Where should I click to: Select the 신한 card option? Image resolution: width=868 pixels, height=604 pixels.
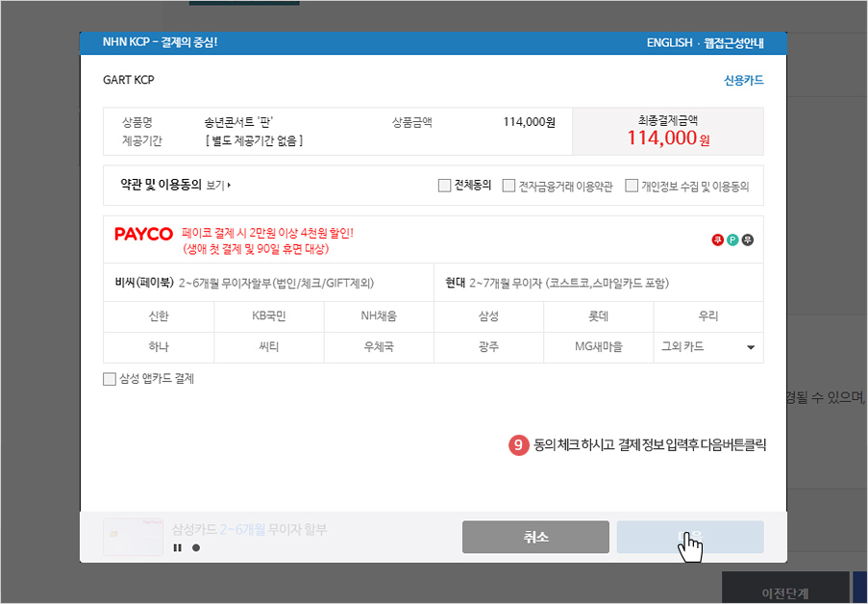click(x=159, y=316)
